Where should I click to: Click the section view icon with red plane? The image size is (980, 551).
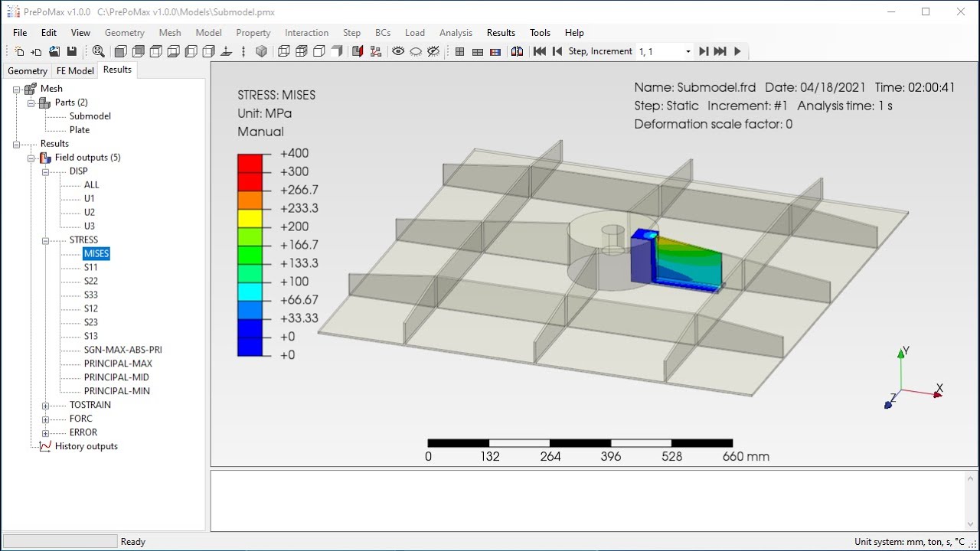point(358,51)
